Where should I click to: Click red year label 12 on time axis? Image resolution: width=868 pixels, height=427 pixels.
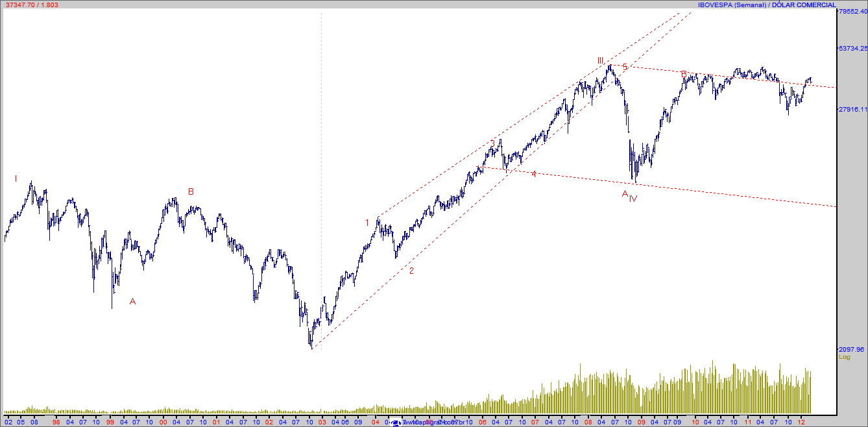(801, 422)
